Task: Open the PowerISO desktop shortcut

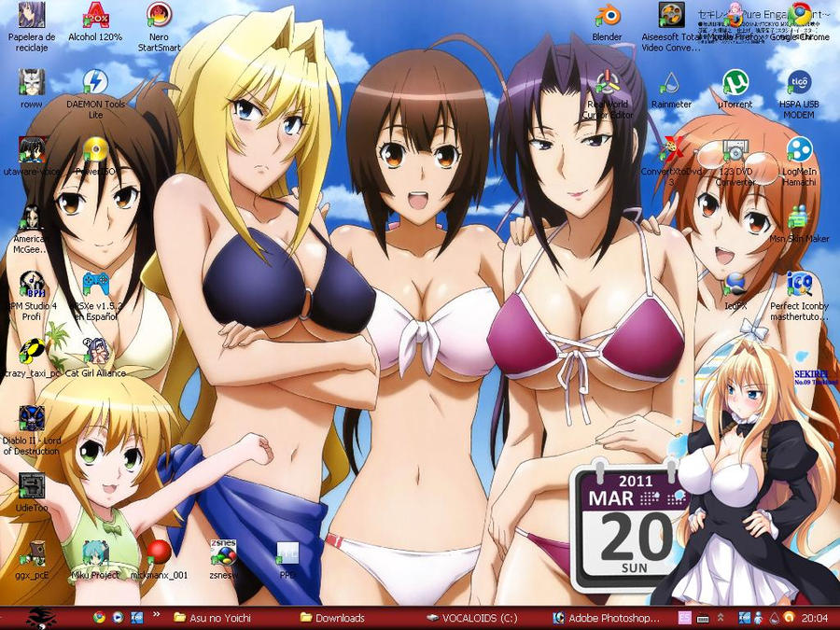Action: pos(95,157)
